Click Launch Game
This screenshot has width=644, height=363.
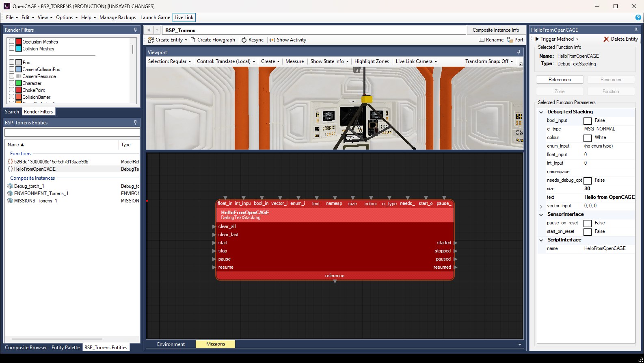coord(155,17)
